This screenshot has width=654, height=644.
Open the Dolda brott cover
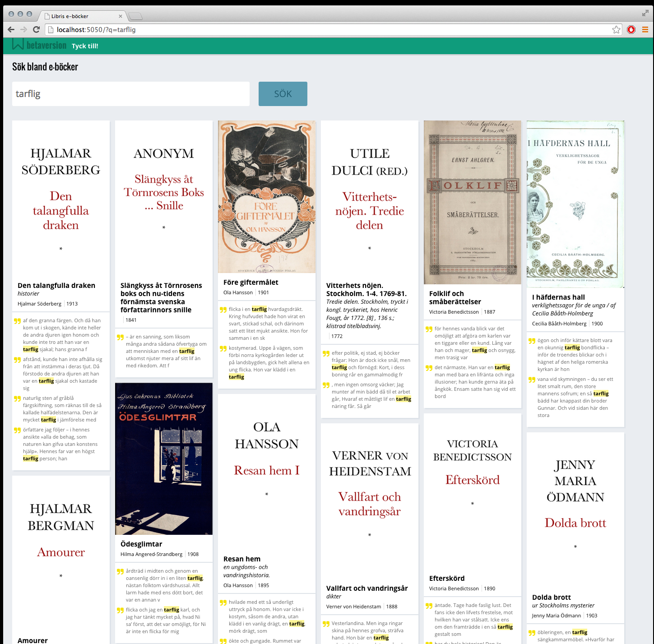575,510
